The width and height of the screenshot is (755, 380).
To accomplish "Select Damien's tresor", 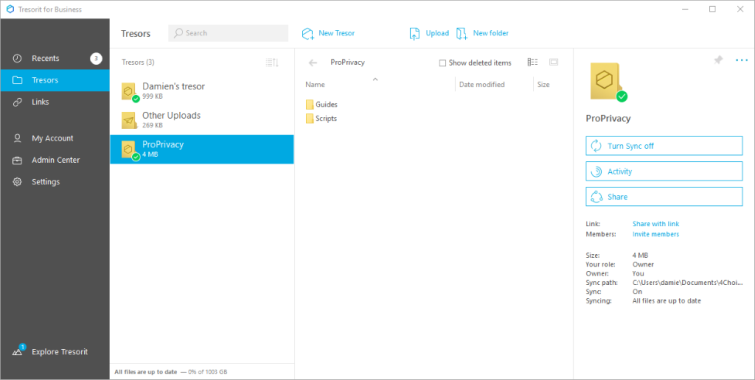I will point(202,91).
